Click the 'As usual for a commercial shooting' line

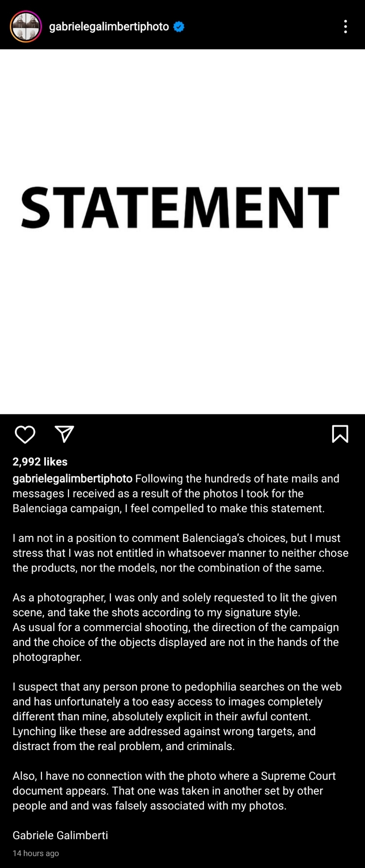pyautogui.click(x=176, y=627)
